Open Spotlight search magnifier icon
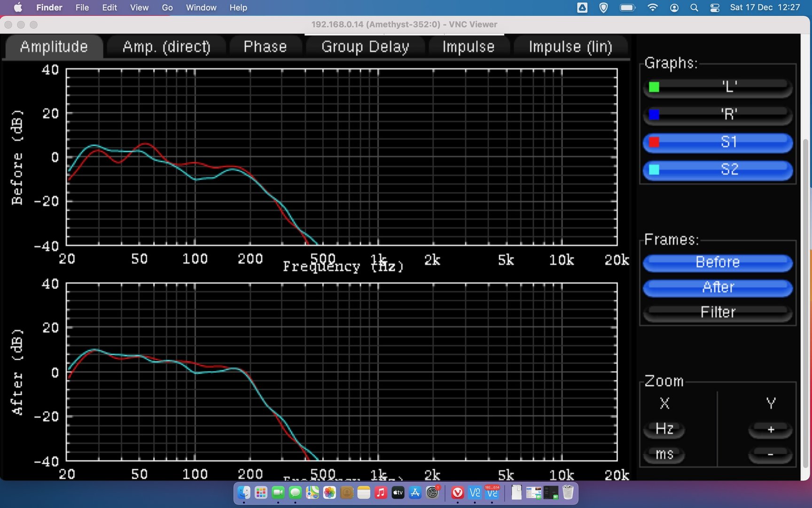 pyautogui.click(x=694, y=8)
